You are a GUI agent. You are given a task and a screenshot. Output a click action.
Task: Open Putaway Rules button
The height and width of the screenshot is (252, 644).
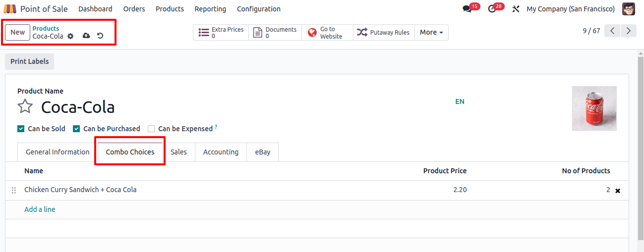(384, 33)
